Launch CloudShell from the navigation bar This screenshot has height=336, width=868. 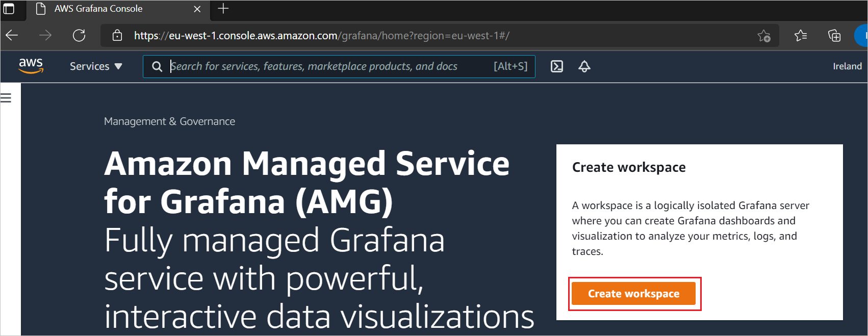click(x=556, y=66)
